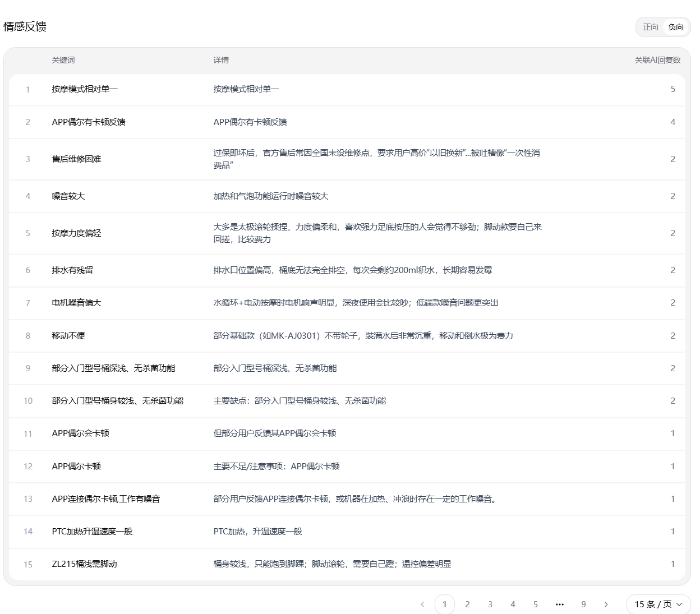
Task: Switch sentiment toggle to 正向
Action: (650, 27)
